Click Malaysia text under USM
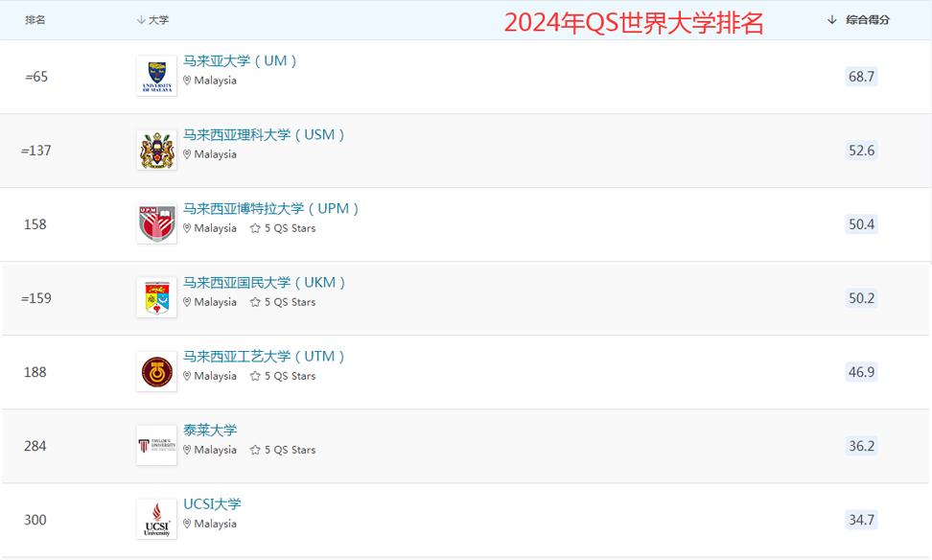Screen dimensions: 932x560 [215, 154]
